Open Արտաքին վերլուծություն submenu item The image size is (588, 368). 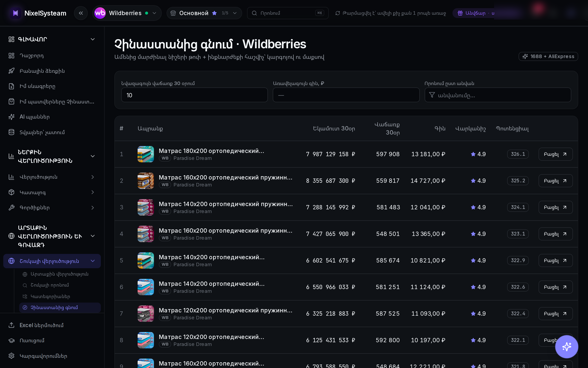click(x=60, y=274)
